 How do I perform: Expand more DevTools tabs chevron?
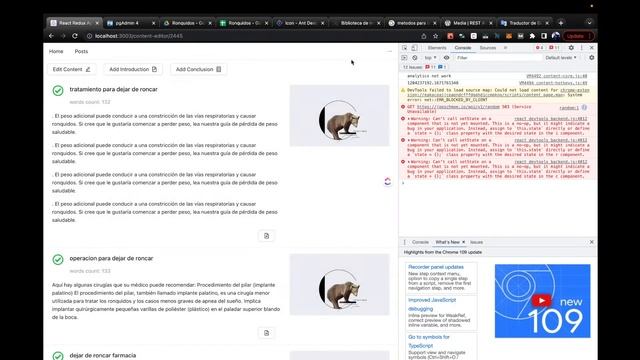(505, 48)
